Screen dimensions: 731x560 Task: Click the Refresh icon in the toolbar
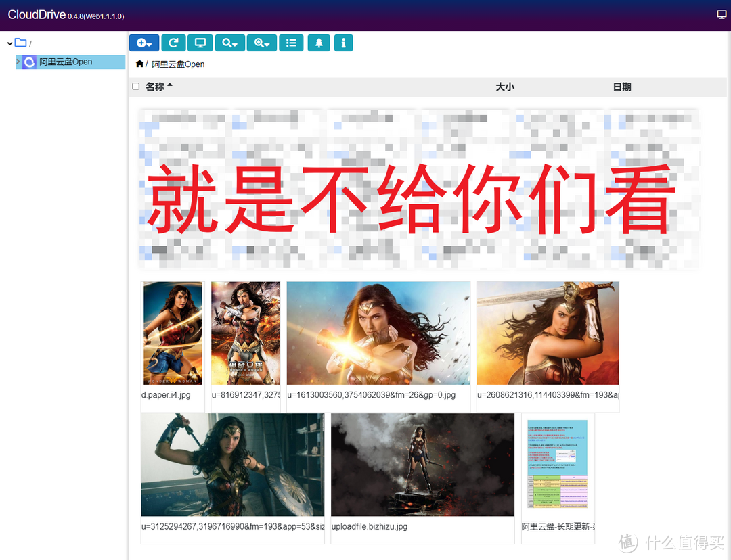point(173,43)
